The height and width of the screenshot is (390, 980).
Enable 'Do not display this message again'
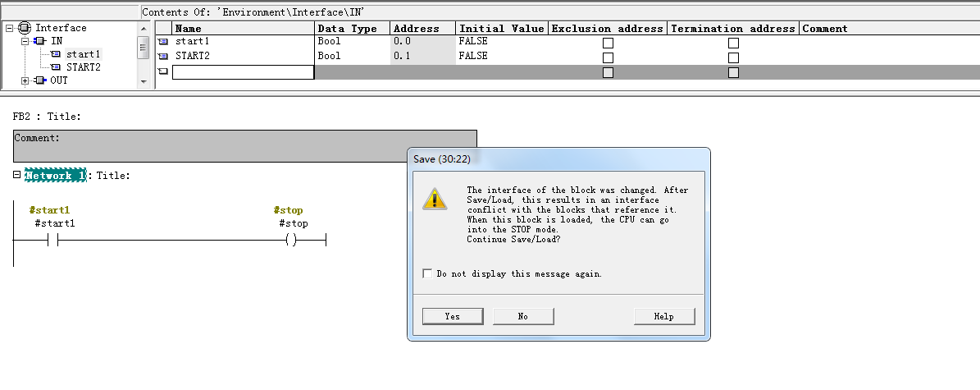pyautogui.click(x=427, y=273)
